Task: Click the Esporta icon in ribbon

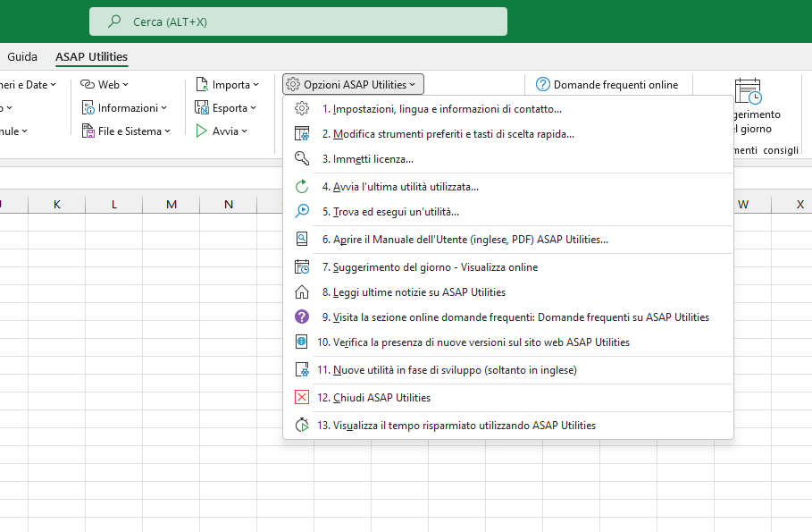Action: click(x=202, y=108)
